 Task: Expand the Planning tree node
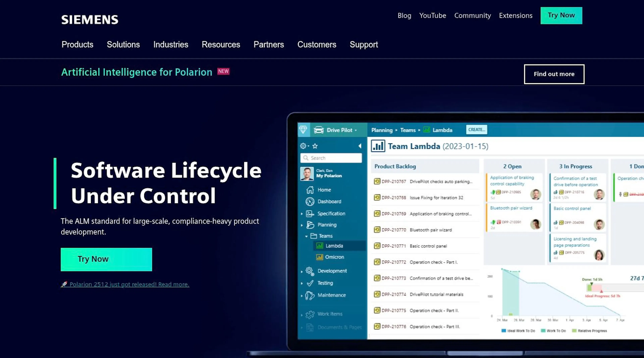tap(302, 225)
